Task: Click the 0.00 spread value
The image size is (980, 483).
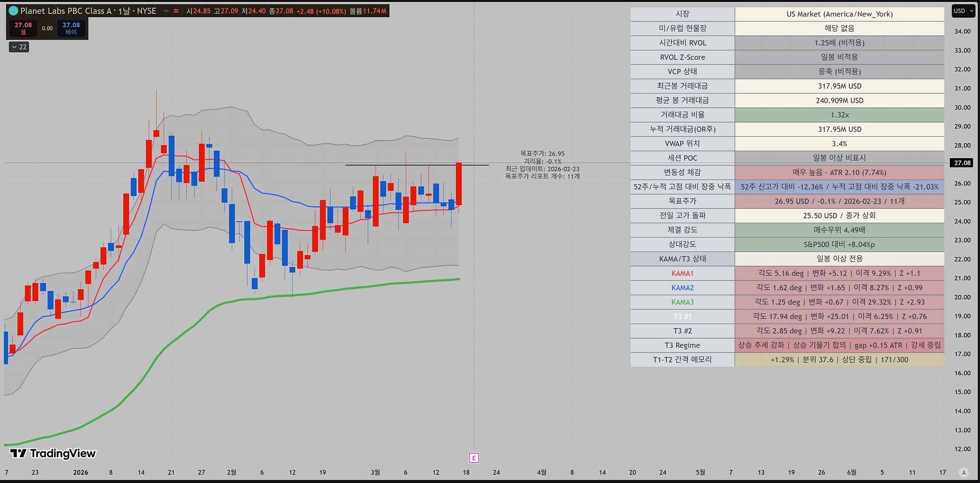Action: point(47,29)
